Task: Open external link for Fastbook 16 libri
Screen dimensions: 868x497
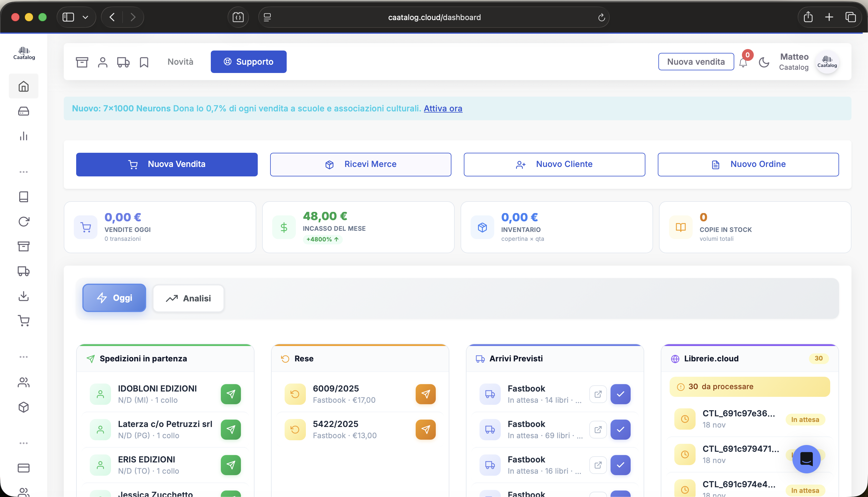Action: (x=598, y=465)
